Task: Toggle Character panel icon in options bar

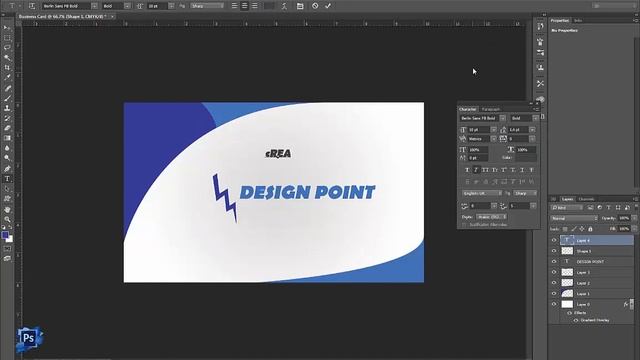Action: (x=300, y=6)
